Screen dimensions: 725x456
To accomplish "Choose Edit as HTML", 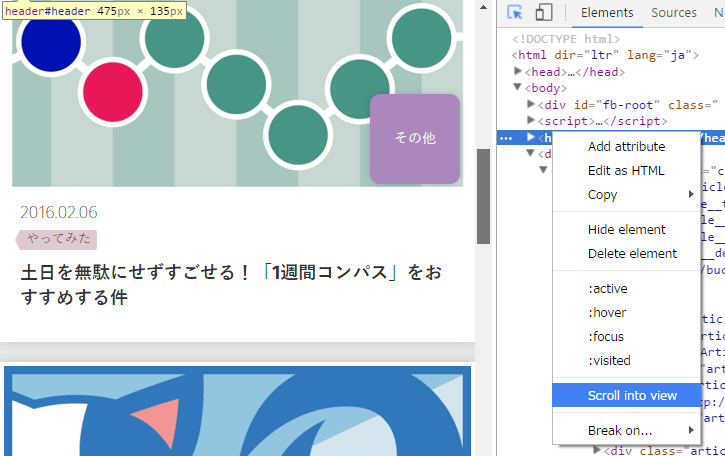I will click(x=627, y=171).
